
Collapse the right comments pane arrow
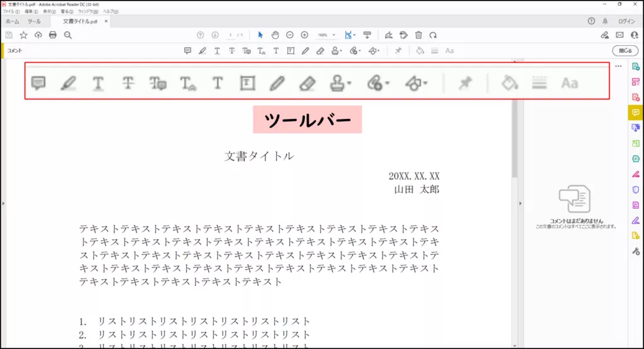tap(520, 203)
